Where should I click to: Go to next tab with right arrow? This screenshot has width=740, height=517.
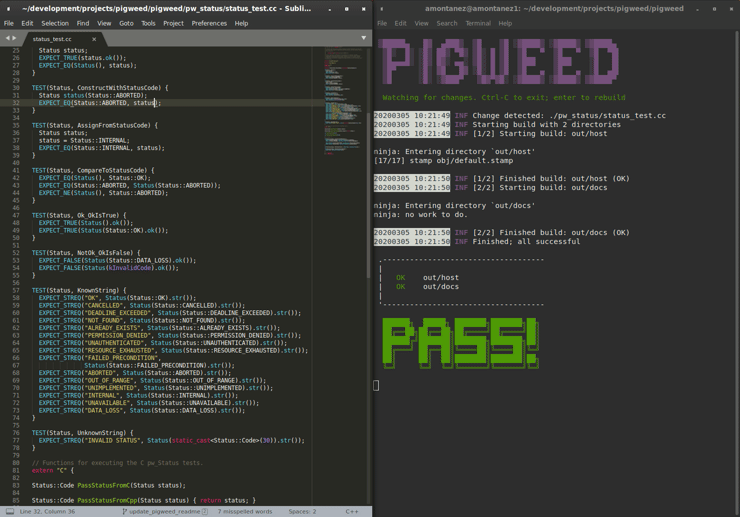(x=15, y=38)
